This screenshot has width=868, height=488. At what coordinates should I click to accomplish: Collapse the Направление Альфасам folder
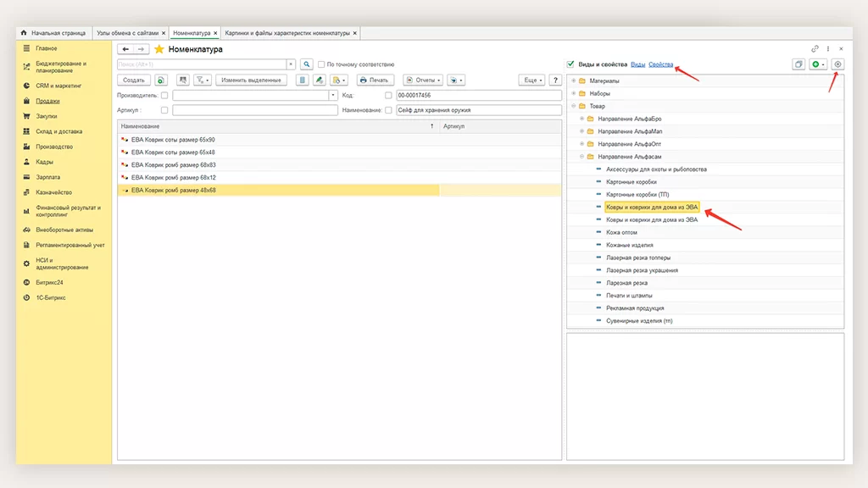(581, 157)
